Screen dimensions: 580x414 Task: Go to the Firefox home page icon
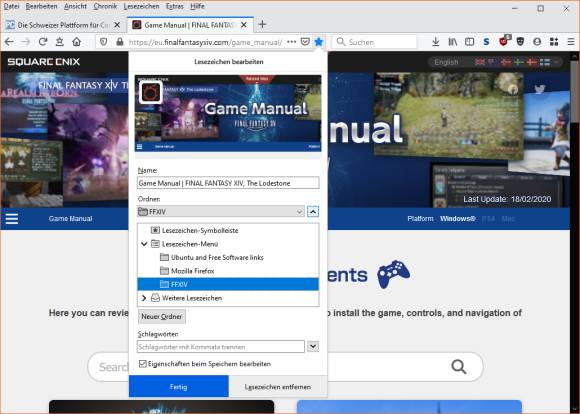point(77,42)
